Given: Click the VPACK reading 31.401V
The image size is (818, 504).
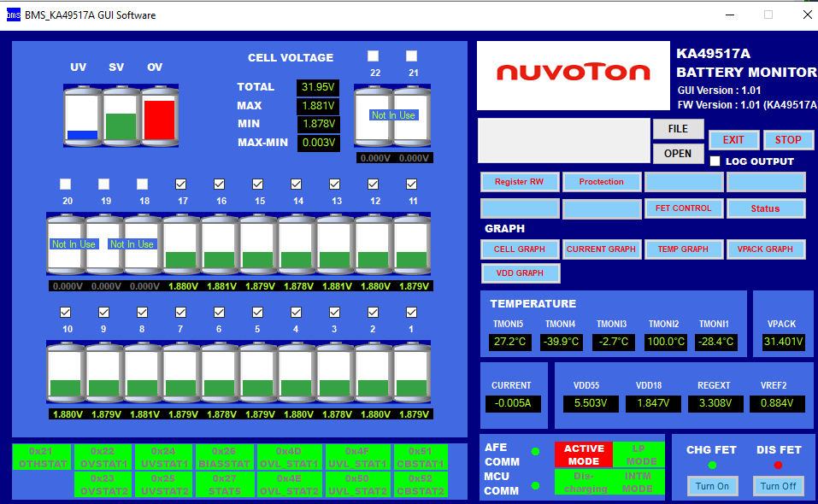Looking at the screenshot, I should click(783, 342).
